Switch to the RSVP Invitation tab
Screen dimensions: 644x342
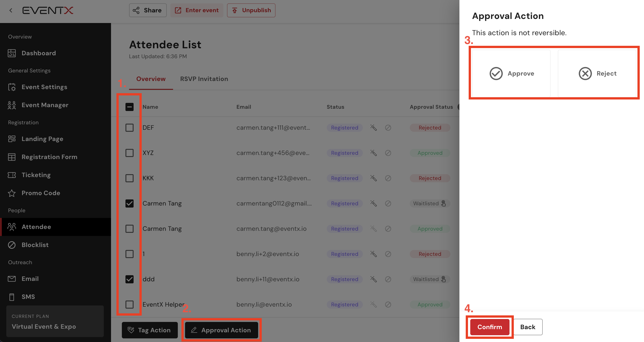click(204, 79)
